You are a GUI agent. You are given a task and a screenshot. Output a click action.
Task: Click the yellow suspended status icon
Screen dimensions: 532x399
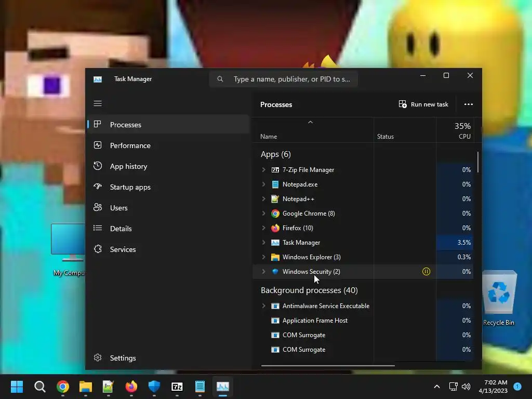426,271
